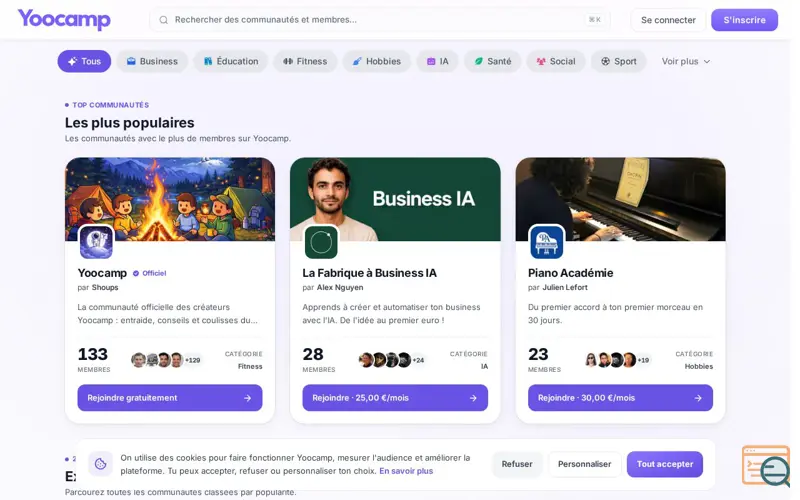The width and height of the screenshot is (800, 500).
Task: Select the Fitness category filter
Action: pyautogui.click(x=305, y=61)
